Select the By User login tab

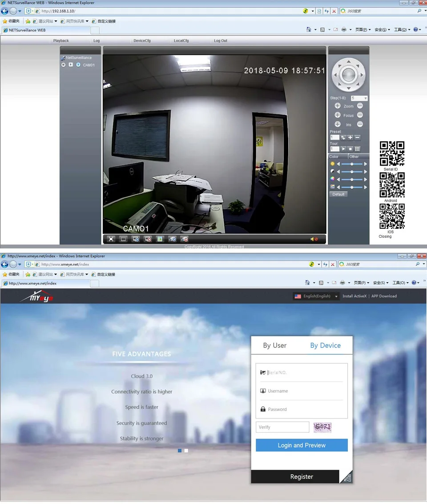tap(275, 345)
